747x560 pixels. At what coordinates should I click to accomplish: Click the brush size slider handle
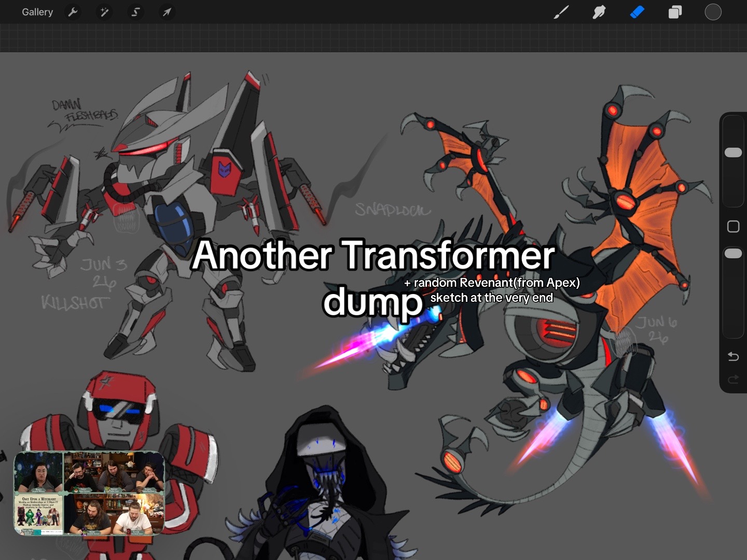pyautogui.click(x=733, y=152)
